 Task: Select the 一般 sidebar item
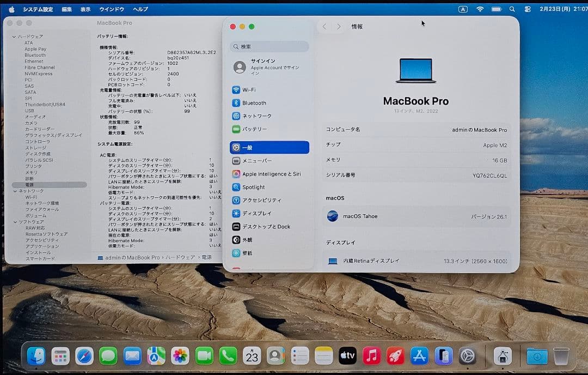point(269,148)
